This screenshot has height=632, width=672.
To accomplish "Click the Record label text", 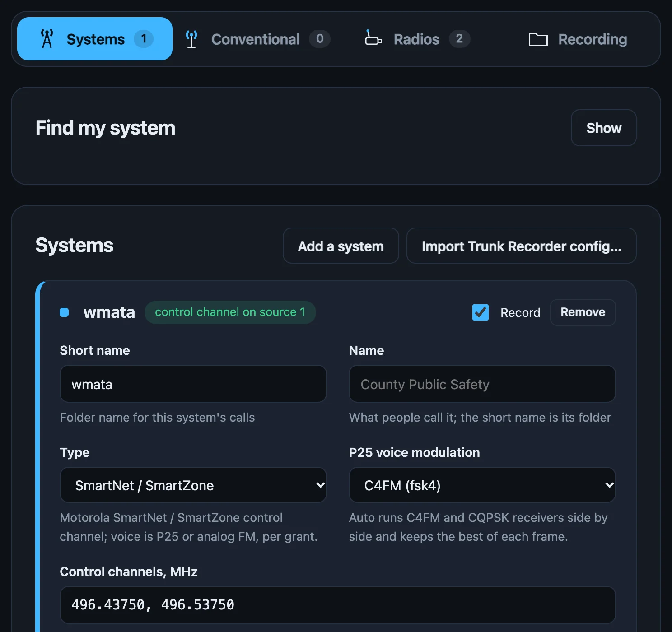I will (520, 313).
